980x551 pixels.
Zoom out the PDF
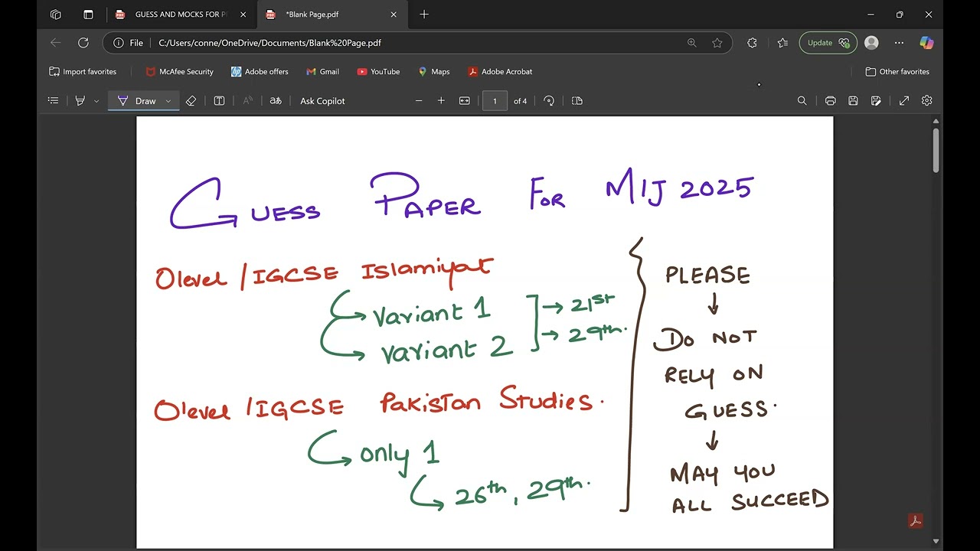pos(419,100)
